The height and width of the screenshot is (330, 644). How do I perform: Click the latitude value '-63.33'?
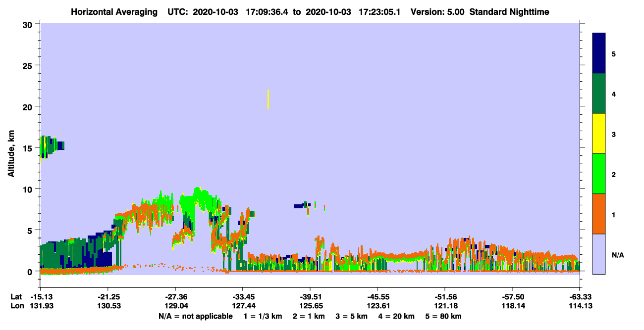(x=579, y=296)
